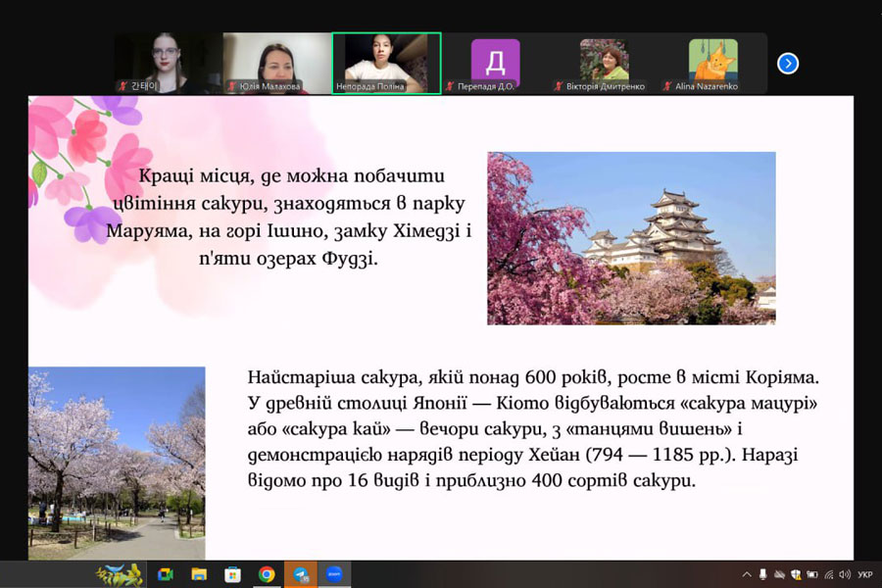The width and height of the screenshot is (882, 588).
Task: Switch to Google Chrome in the taskbar
Action: coord(267,574)
